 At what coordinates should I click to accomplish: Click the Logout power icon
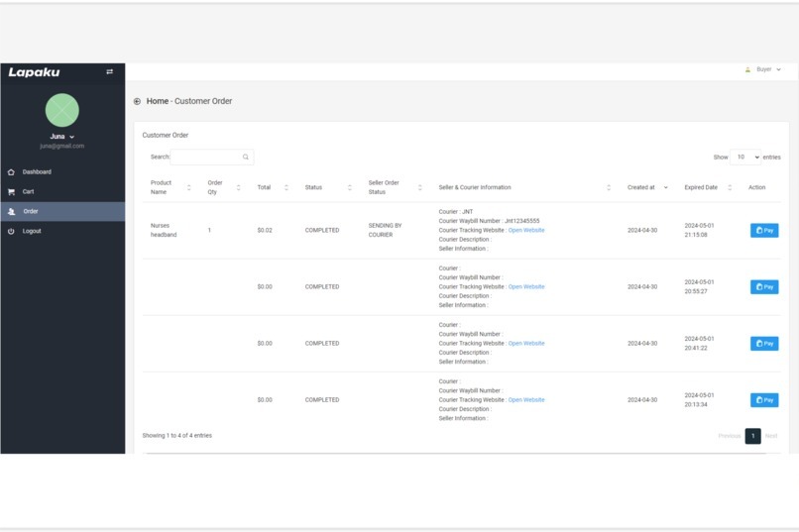point(11,231)
